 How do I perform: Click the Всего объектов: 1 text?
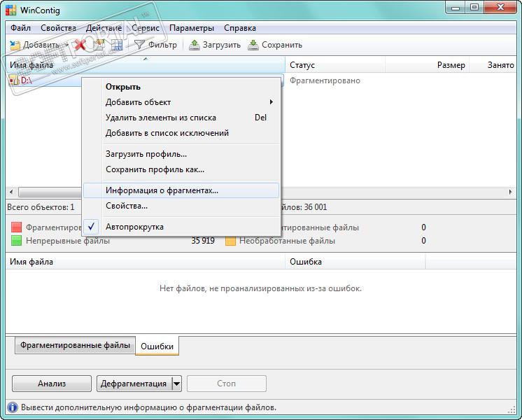click(x=41, y=206)
